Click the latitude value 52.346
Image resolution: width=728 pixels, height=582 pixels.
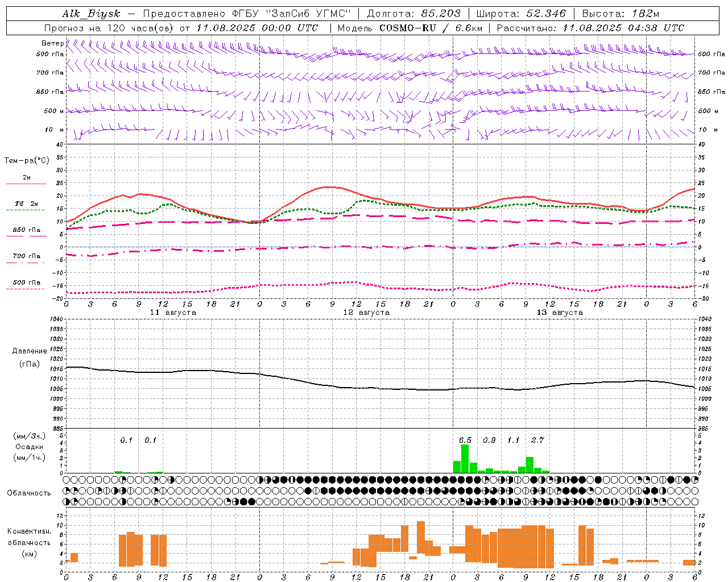click(x=546, y=14)
